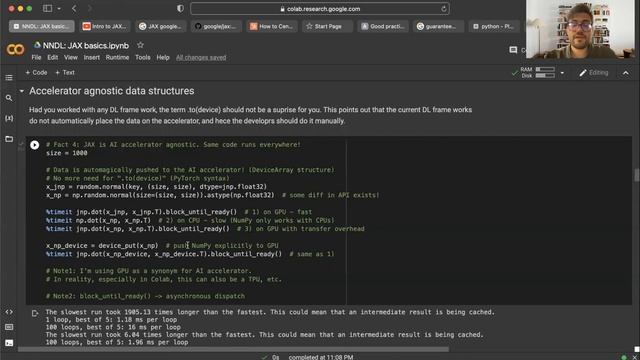Click the vertical notebook scrollbar thumb
640x360 pixels.
[636, 175]
